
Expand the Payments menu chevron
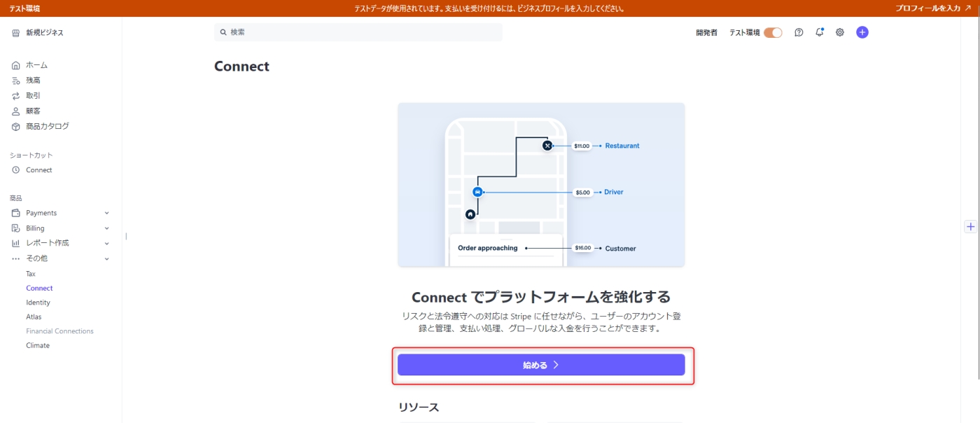107,213
